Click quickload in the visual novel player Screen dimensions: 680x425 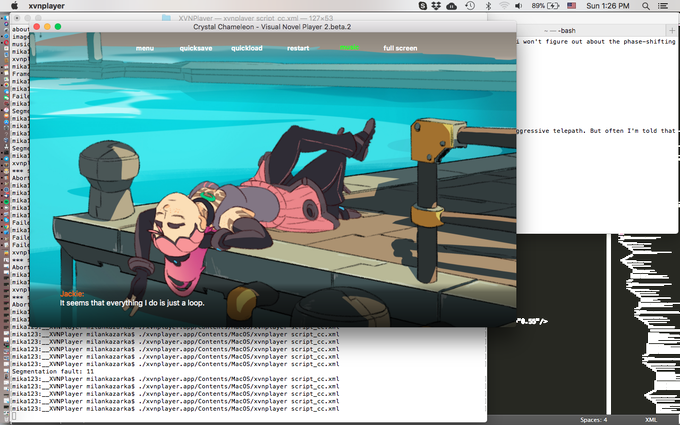point(247,48)
